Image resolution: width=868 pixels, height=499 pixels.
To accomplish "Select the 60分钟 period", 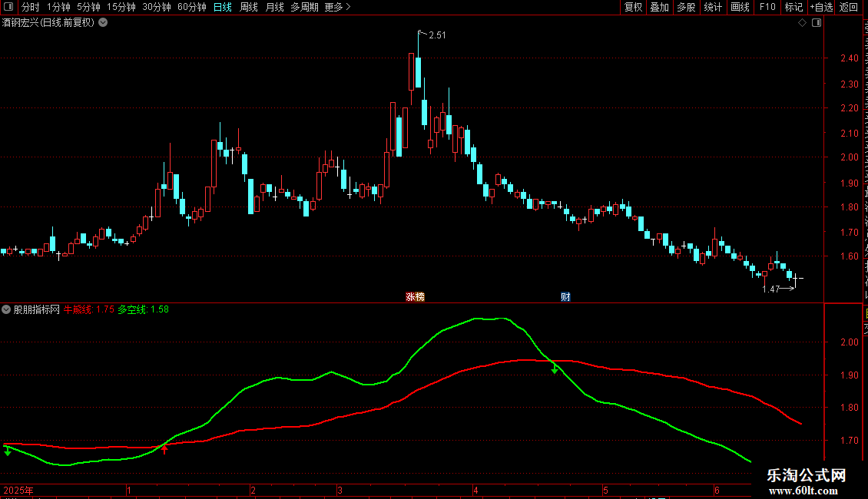I will pyautogui.click(x=192, y=7).
